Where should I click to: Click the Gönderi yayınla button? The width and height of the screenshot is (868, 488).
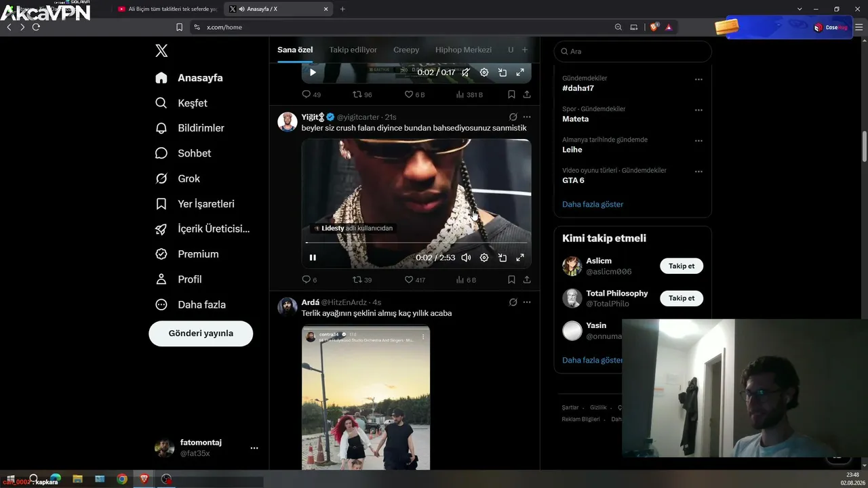tap(201, 333)
